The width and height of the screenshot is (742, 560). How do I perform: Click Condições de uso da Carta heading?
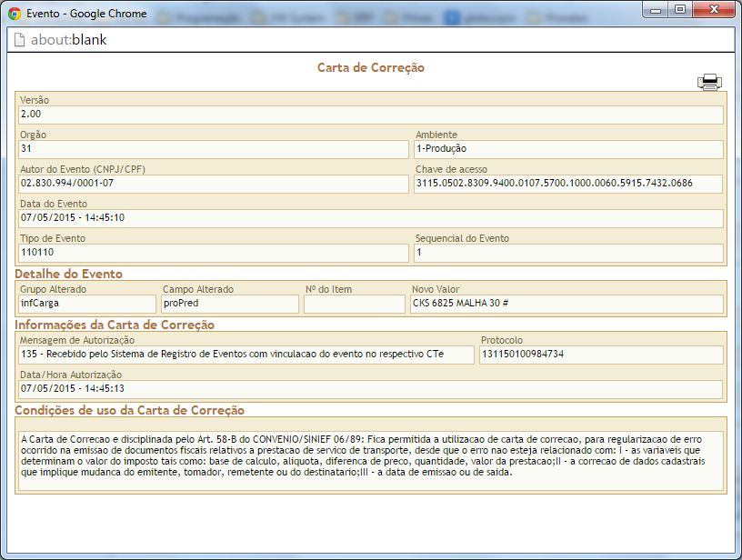tap(130, 410)
